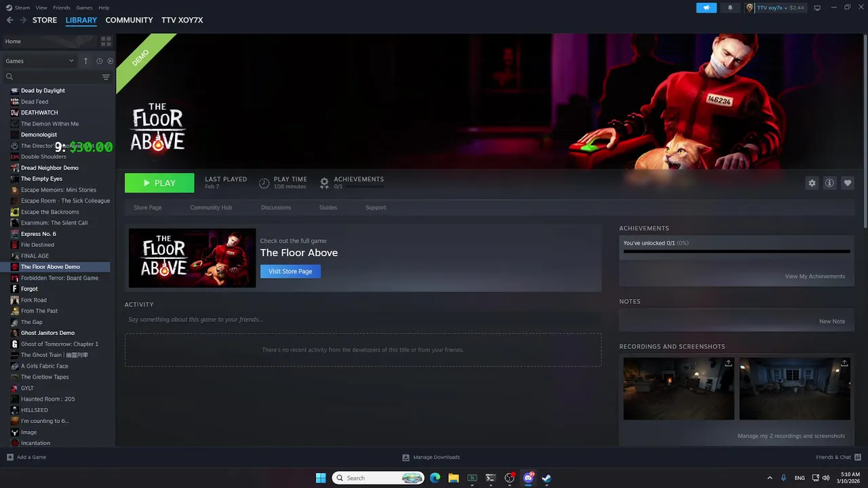Open Friends & Chat
Image resolution: width=868 pixels, height=488 pixels.
(x=838, y=457)
